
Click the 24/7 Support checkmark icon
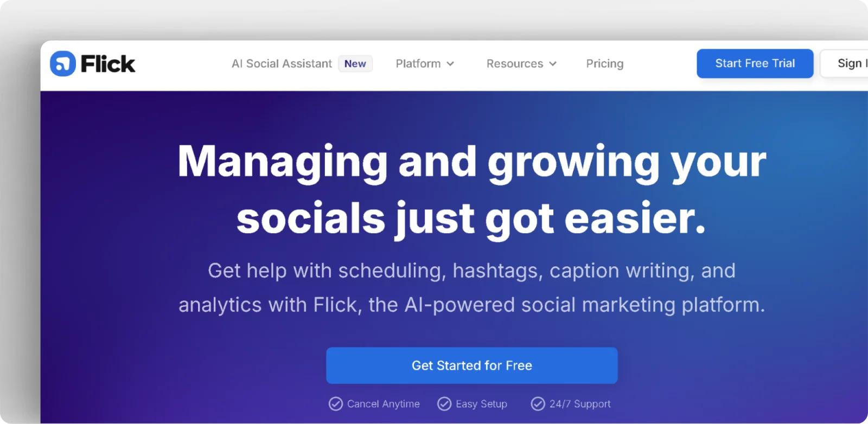coord(538,403)
